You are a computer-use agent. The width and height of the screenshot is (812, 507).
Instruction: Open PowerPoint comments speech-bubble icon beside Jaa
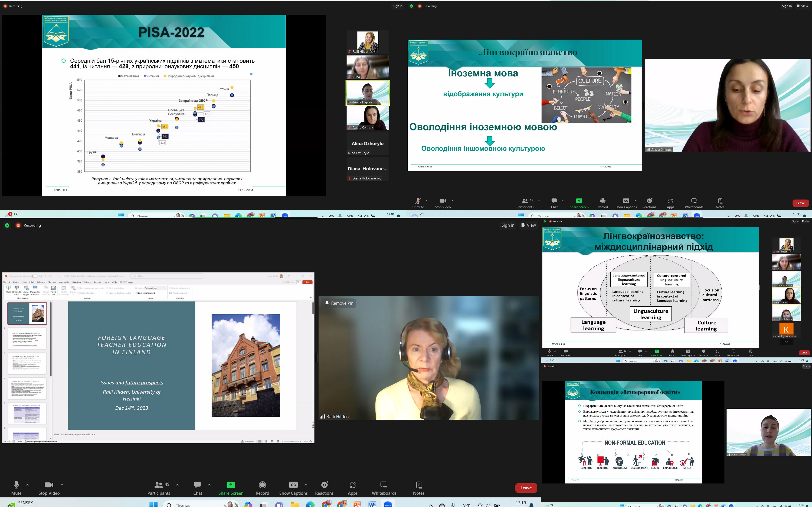click(299, 282)
